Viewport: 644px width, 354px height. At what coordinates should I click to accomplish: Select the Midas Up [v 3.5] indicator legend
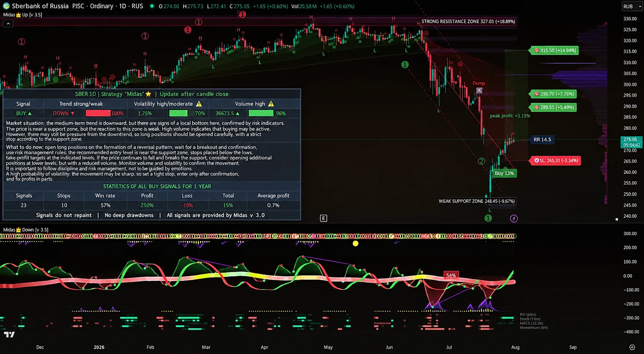22,15
